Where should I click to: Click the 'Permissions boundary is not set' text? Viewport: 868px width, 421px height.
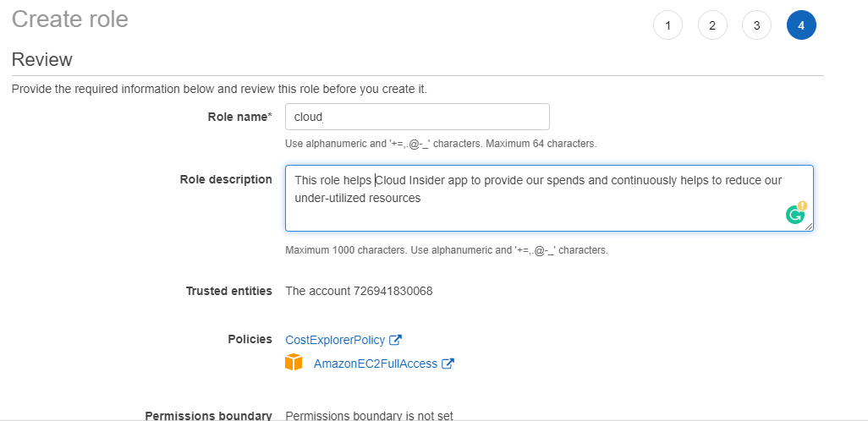coord(369,415)
